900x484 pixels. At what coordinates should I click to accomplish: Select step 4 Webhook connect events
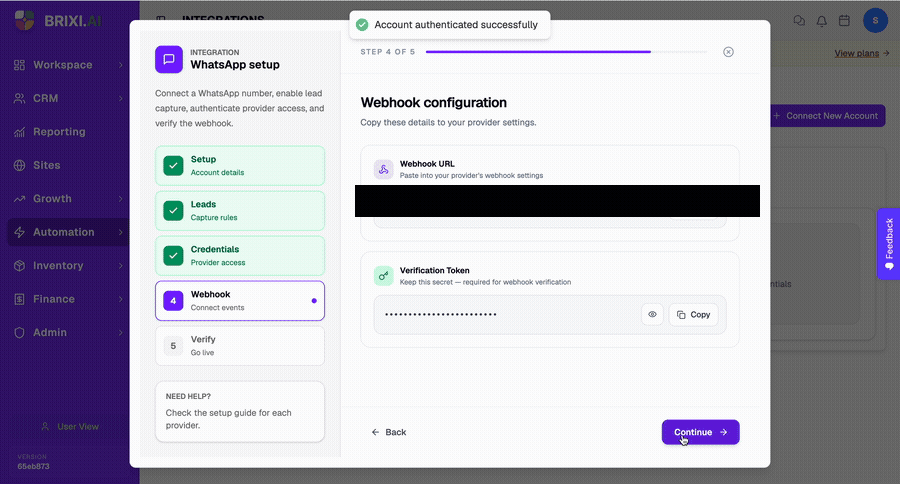(240, 300)
